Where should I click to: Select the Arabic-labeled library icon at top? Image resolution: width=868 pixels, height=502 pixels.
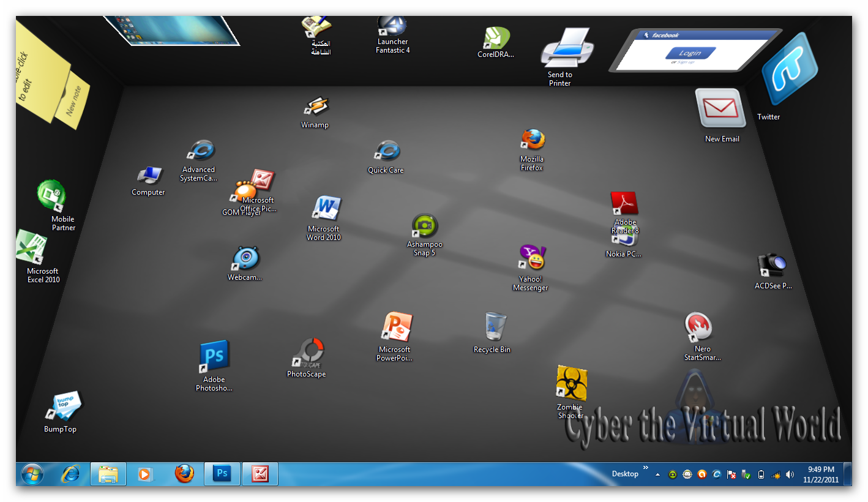316,26
